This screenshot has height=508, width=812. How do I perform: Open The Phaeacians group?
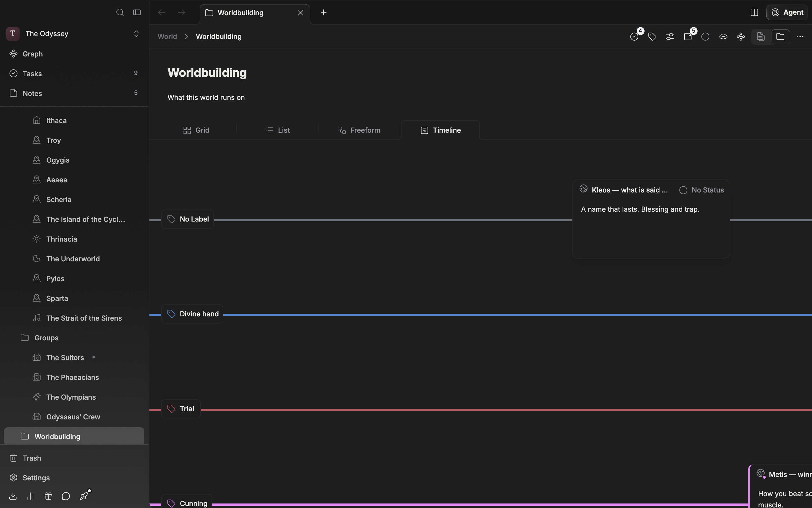(74, 377)
